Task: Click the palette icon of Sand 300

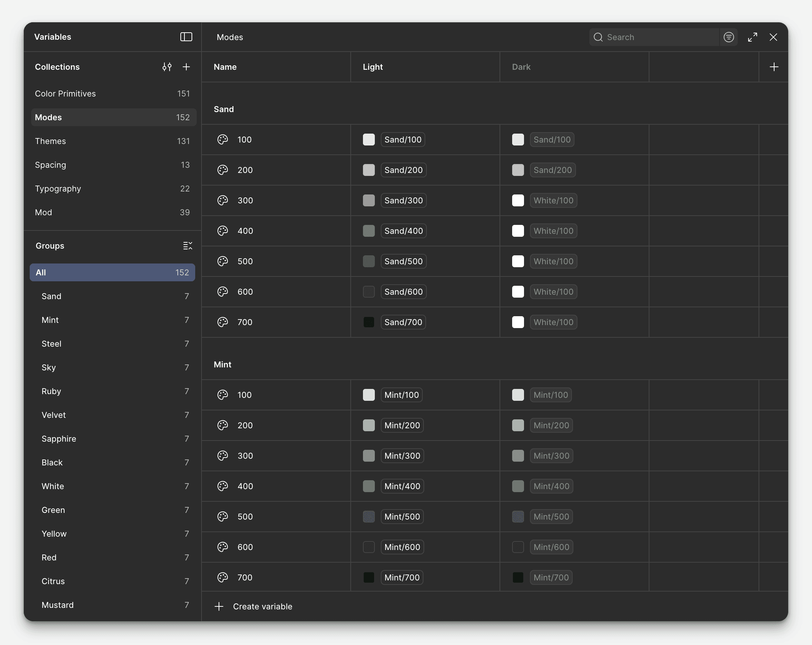Action: point(223,200)
